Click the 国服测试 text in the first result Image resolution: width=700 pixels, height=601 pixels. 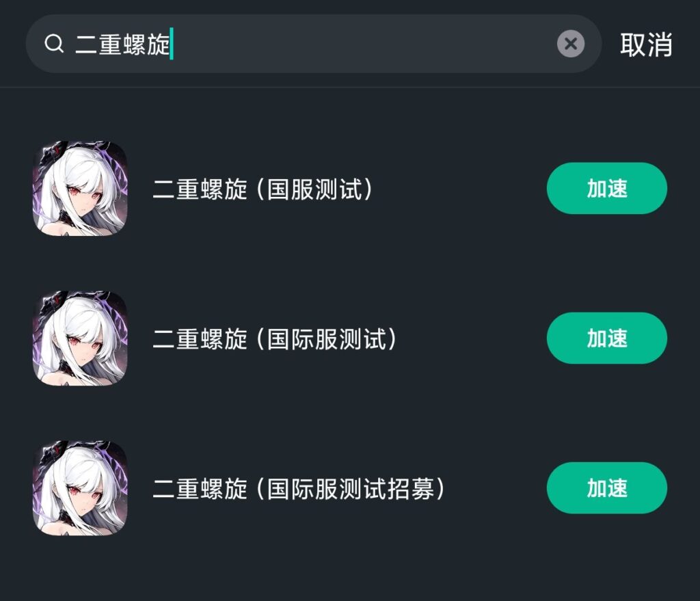(314, 189)
